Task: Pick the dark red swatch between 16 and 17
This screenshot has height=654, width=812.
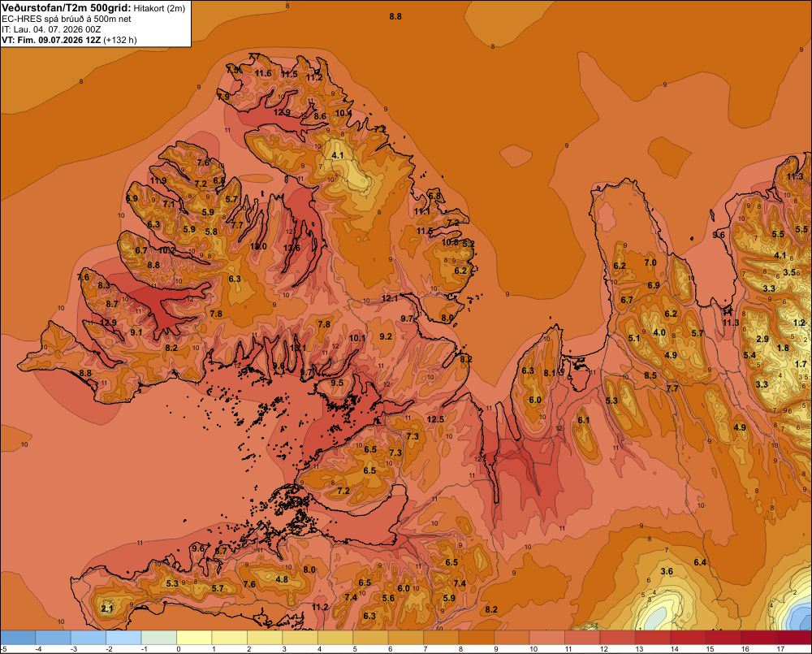Action: [x=758, y=638]
